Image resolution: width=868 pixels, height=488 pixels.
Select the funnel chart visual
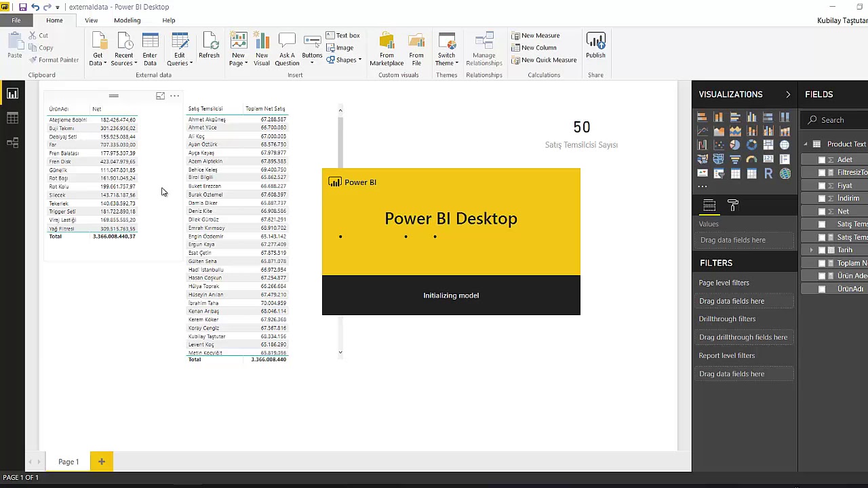[x=735, y=159]
